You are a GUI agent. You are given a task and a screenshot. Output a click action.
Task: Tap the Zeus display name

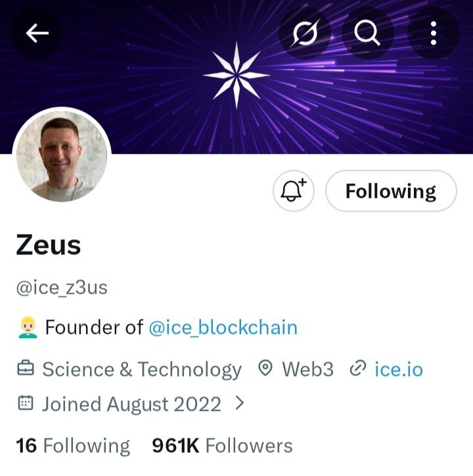pos(49,245)
